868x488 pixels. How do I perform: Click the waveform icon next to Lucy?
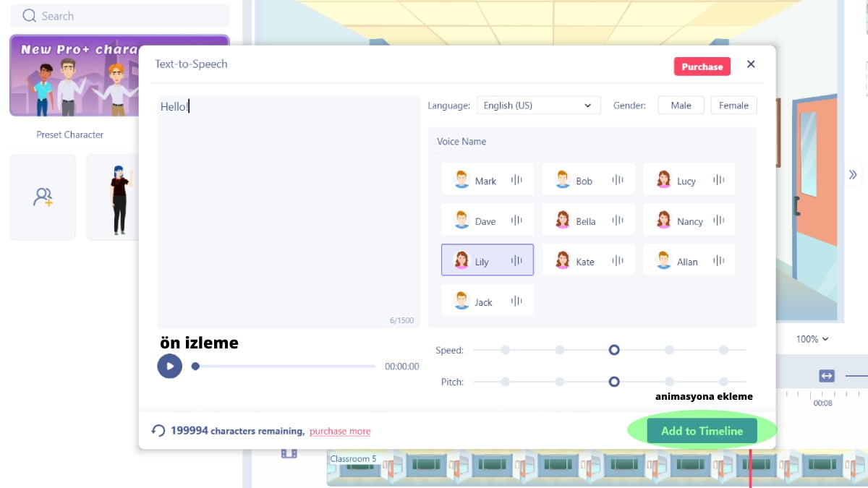718,180
